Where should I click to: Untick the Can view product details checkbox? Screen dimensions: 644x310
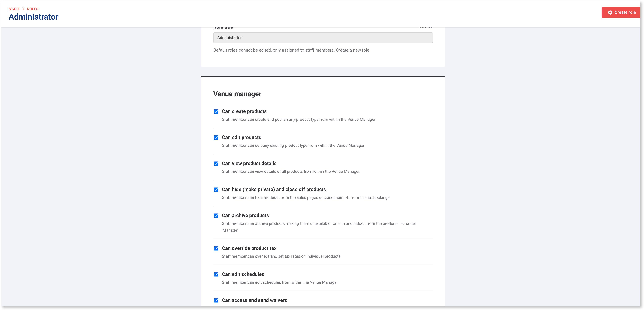(216, 164)
